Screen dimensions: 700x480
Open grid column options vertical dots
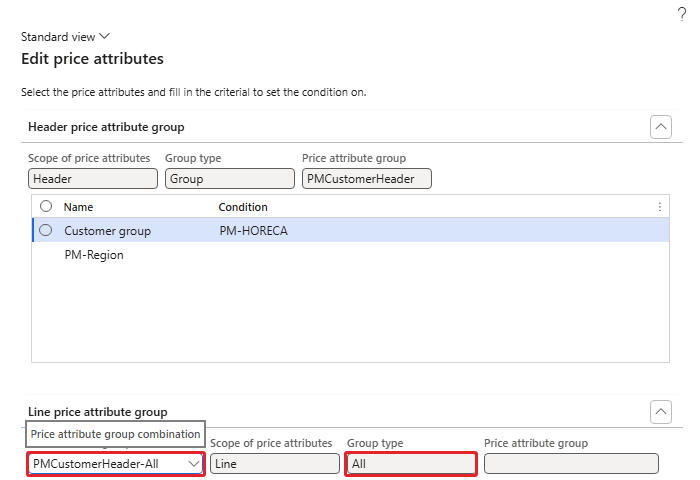(x=659, y=207)
